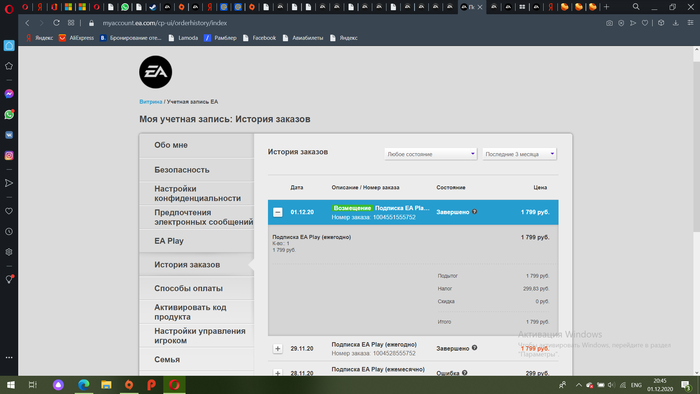
Task: Open Opera easy setup settings
Action: [690, 23]
